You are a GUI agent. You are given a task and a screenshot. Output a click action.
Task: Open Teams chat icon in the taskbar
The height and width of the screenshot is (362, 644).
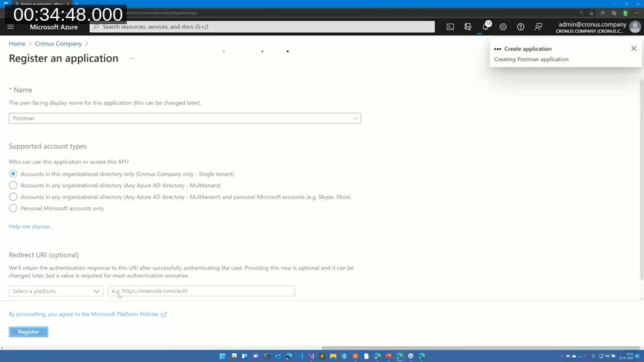point(256,356)
